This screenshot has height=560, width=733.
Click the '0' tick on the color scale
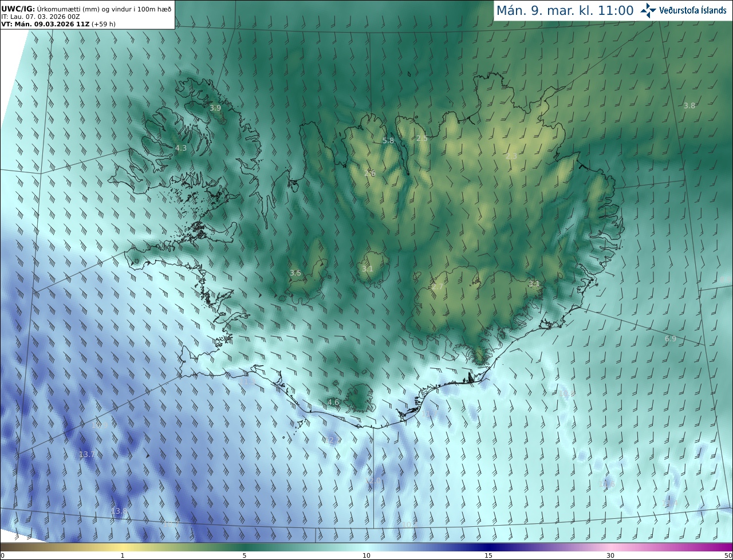[x=2, y=555]
